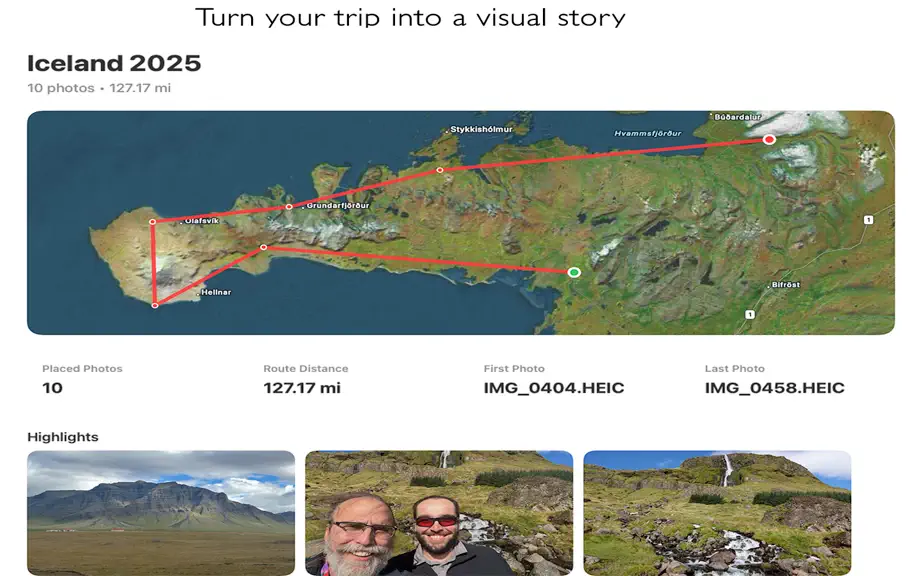Click the Placed Photos count 10

pyautogui.click(x=52, y=388)
